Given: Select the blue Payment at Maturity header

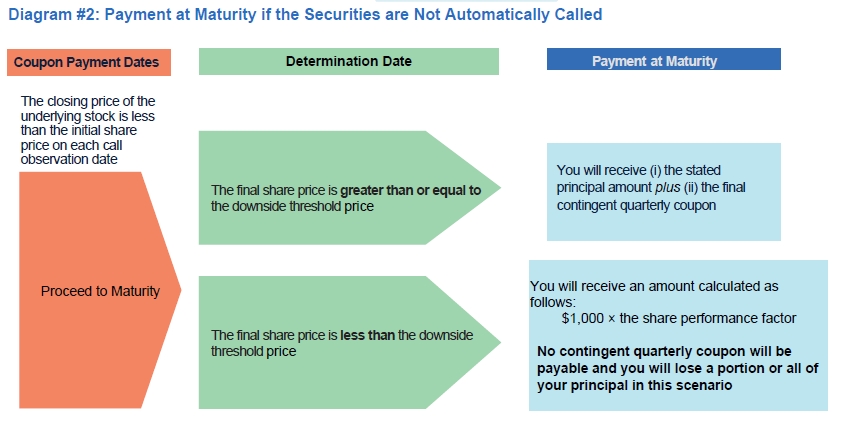Looking at the screenshot, I should 663,61.
